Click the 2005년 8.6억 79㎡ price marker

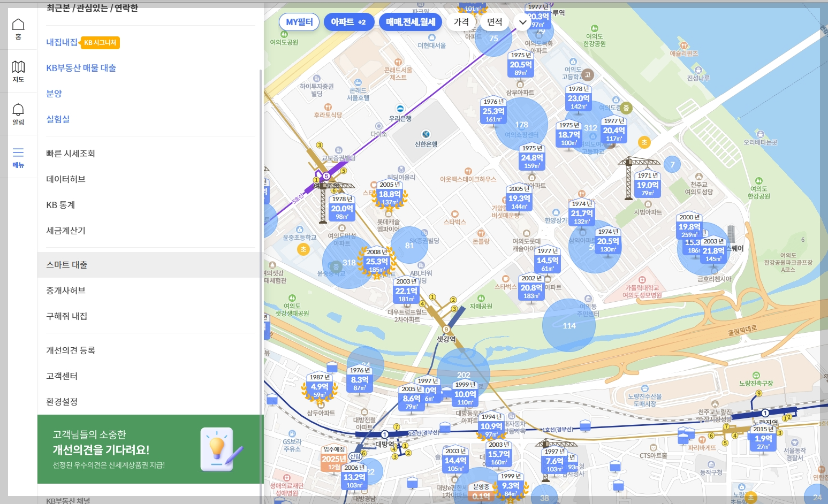pyautogui.click(x=412, y=398)
